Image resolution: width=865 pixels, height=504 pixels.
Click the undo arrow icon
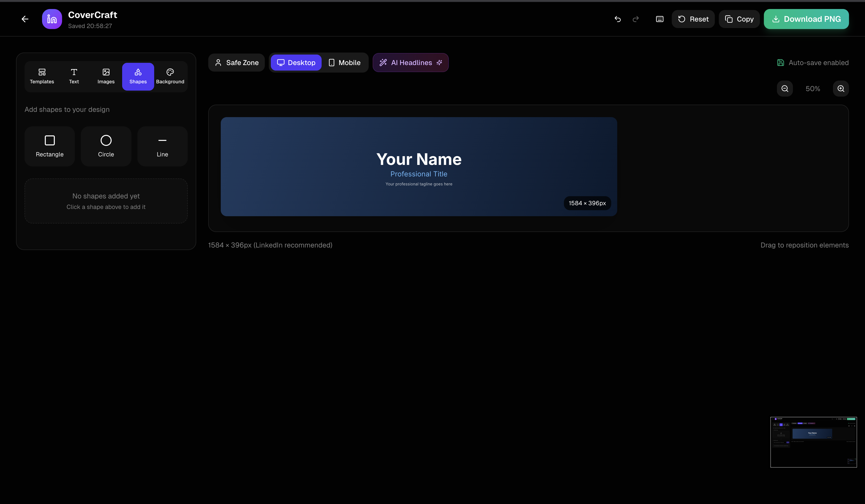coord(617,19)
